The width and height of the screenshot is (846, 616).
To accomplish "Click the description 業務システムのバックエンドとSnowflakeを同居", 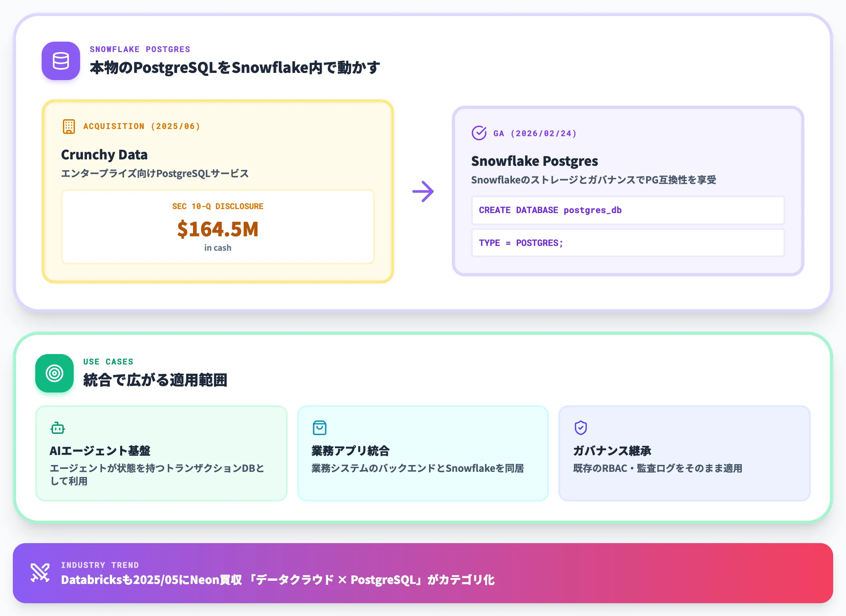I will (x=418, y=468).
